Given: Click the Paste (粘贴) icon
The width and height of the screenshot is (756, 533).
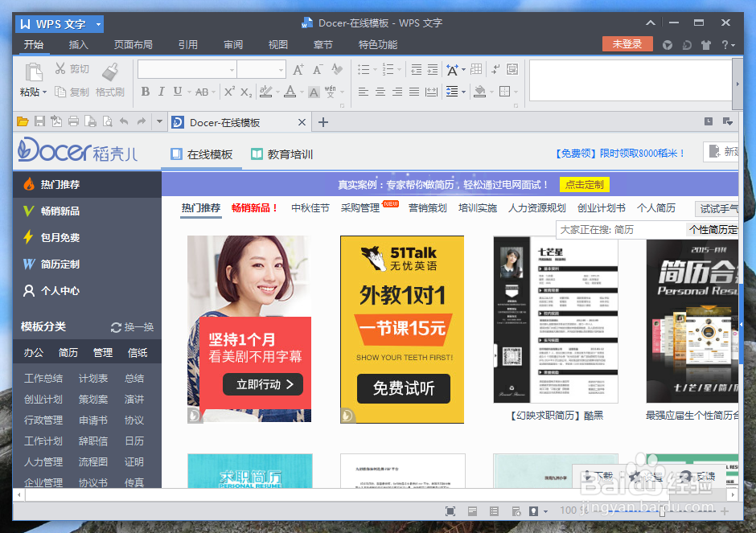Looking at the screenshot, I should click(x=33, y=73).
